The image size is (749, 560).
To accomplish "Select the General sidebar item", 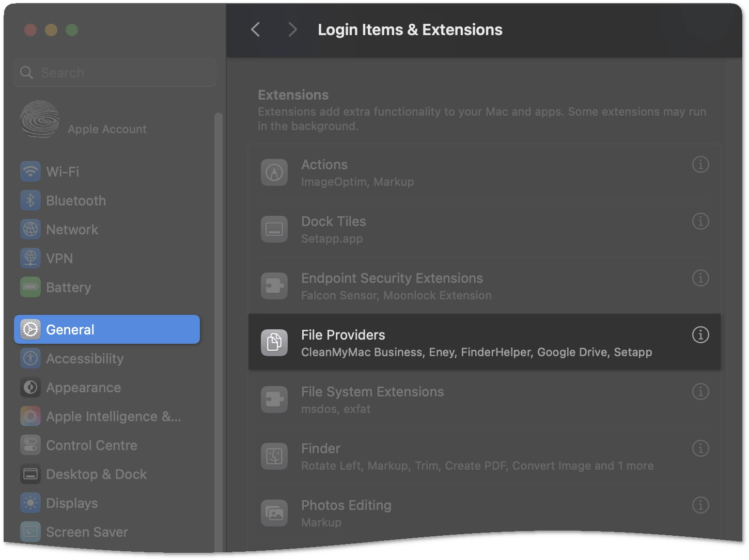I will pyautogui.click(x=107, y=329).
